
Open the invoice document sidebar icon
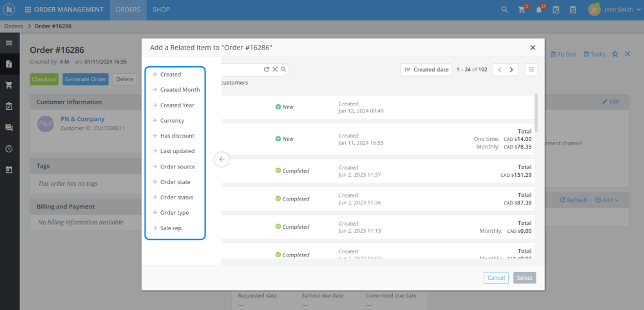tap(9, 64)
